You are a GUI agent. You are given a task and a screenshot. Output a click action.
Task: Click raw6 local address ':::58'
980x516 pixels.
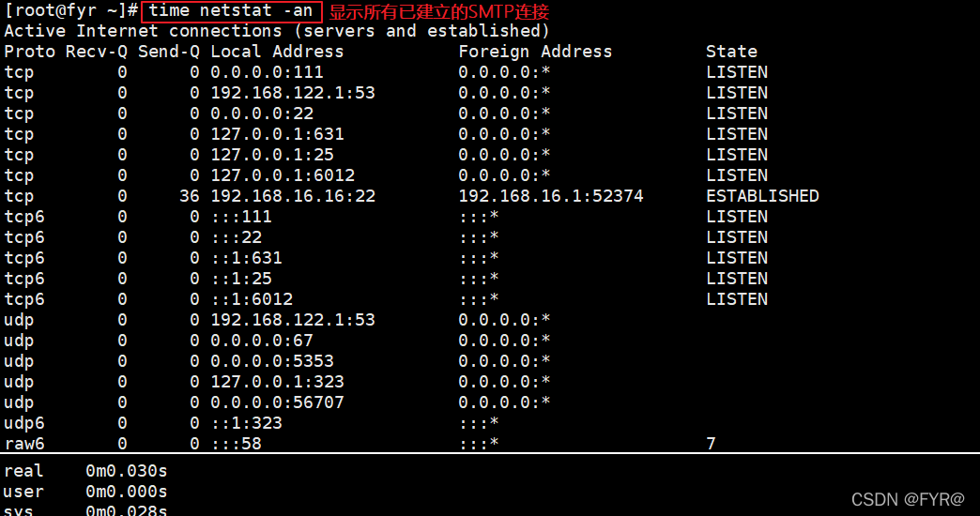point(237,444)
